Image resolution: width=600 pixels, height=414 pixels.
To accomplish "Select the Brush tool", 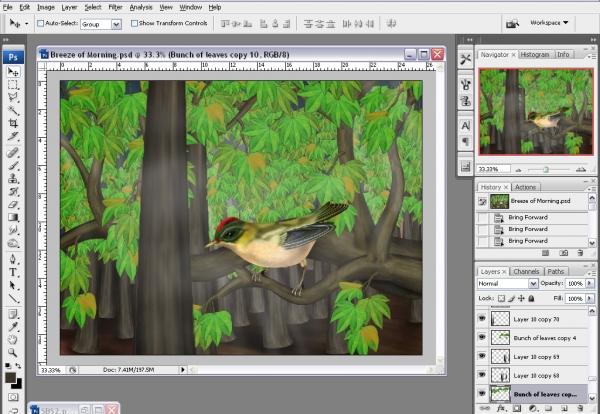I will (13, 166).
